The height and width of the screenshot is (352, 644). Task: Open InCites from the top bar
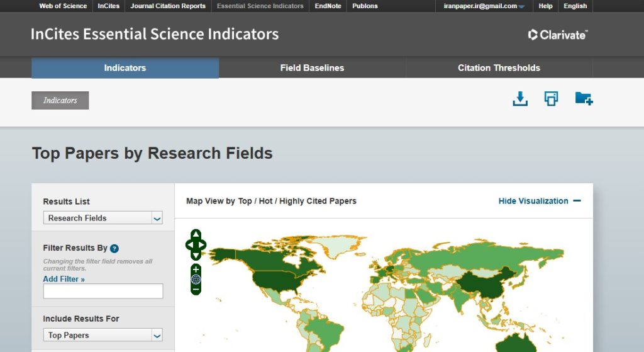tap(108, 6)
